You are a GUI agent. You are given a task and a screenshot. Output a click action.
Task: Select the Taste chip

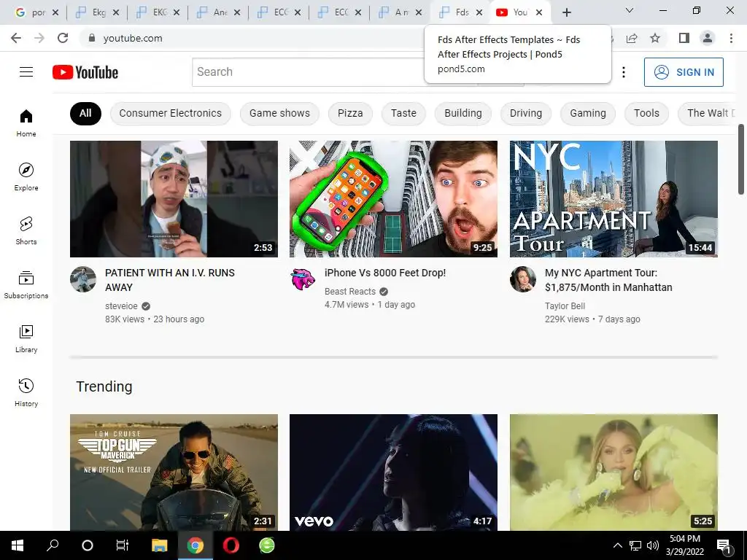[x=403, y=113]
